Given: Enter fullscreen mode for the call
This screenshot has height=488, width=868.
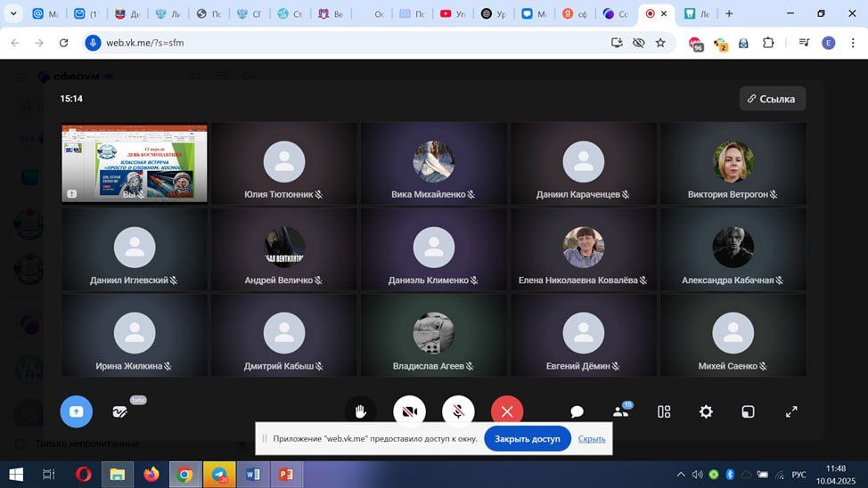Looking at the screenshot, I should [x=791, y=411].
